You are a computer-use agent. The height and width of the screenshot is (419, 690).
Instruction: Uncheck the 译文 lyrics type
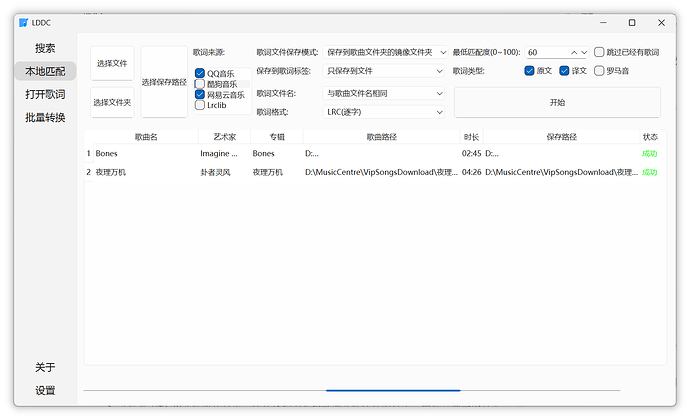click(x=564, y=71)
